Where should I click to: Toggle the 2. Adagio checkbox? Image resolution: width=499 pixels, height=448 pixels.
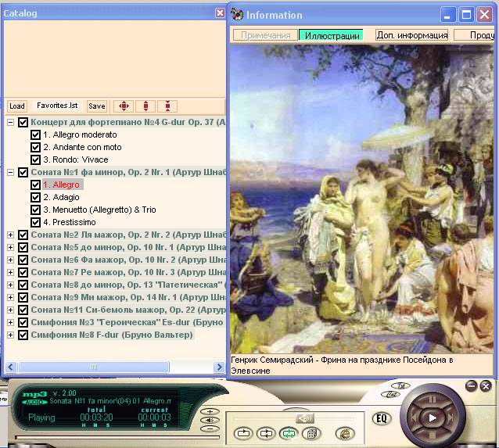[x=35, y=197]
